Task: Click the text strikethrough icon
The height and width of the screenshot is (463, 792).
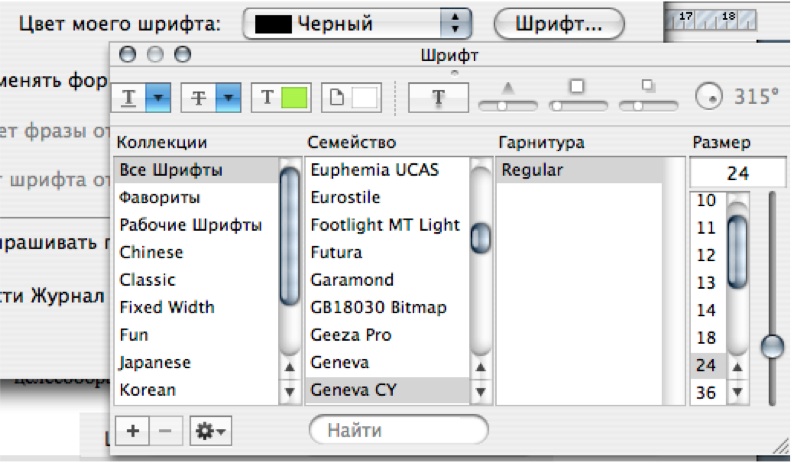Action: [199, 97]
